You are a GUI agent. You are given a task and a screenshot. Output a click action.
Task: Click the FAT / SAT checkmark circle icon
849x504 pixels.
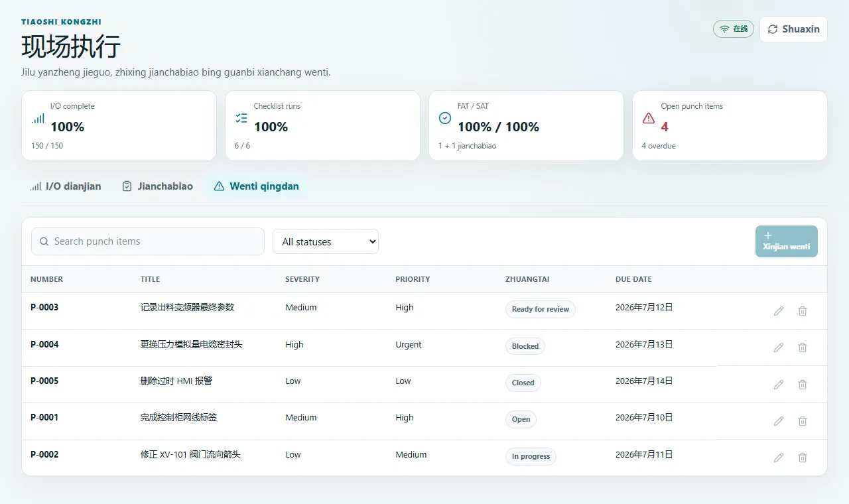[445, 118]
